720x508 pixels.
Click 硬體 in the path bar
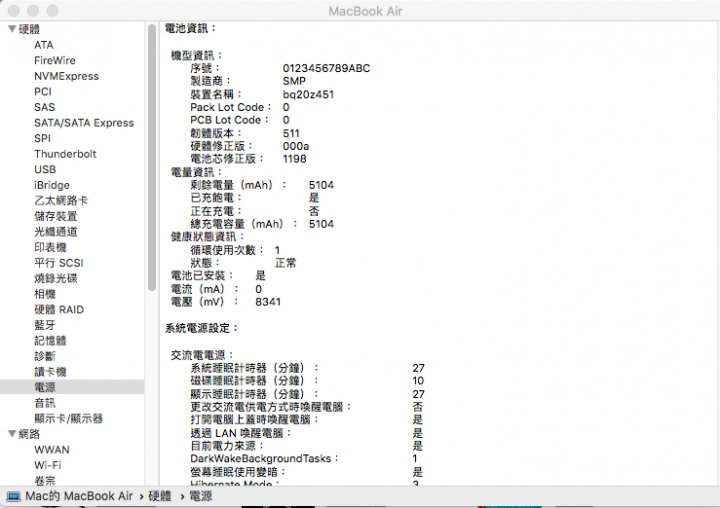point(160,497)
